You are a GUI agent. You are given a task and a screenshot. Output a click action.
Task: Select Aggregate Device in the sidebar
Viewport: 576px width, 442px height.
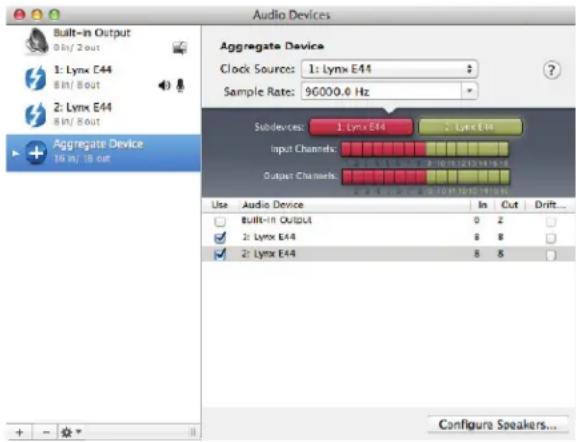pyautogui.click(x=104, y=153)
